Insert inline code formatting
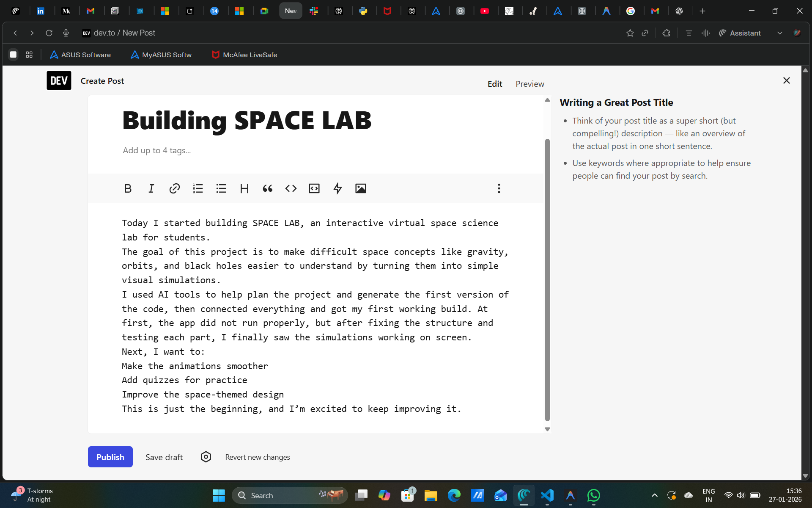 coord(291,188)
